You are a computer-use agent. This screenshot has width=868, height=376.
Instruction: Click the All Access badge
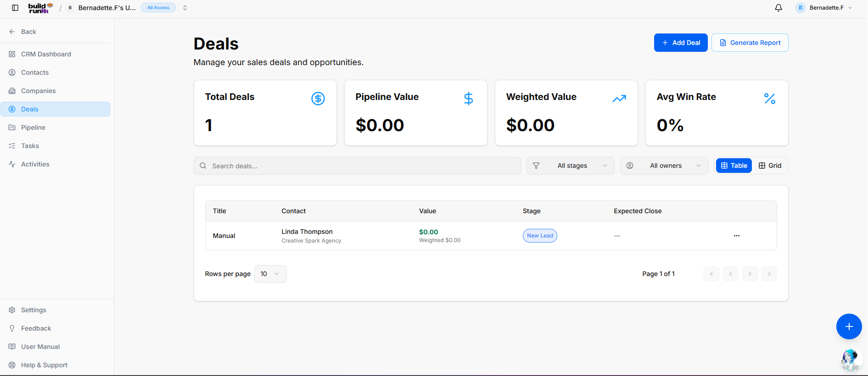coord(158,8)
